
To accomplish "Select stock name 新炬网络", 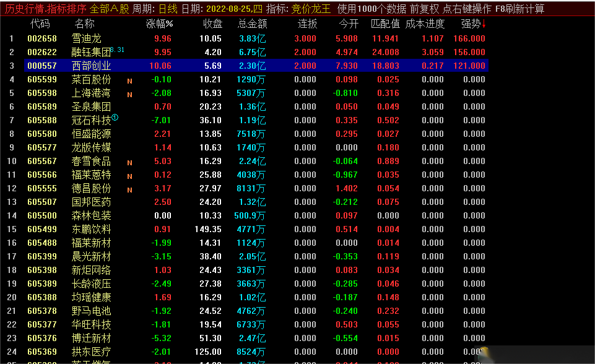I will tap(91, 271).
